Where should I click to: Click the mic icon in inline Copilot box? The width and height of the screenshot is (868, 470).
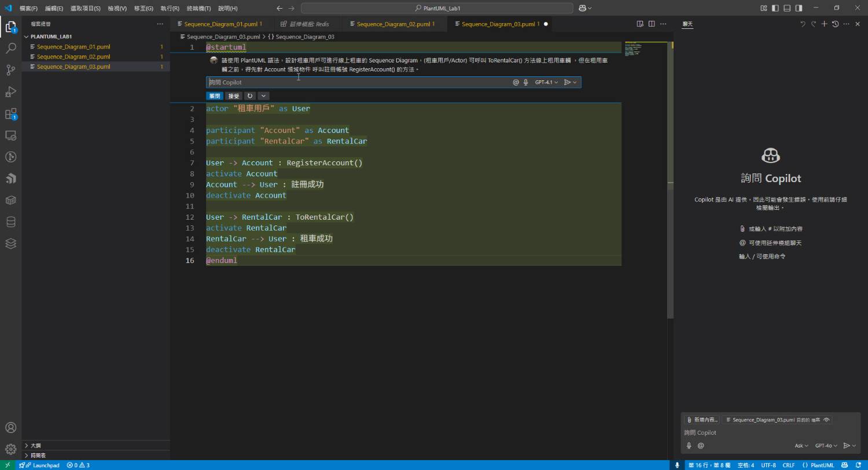(x=525, y=82)
